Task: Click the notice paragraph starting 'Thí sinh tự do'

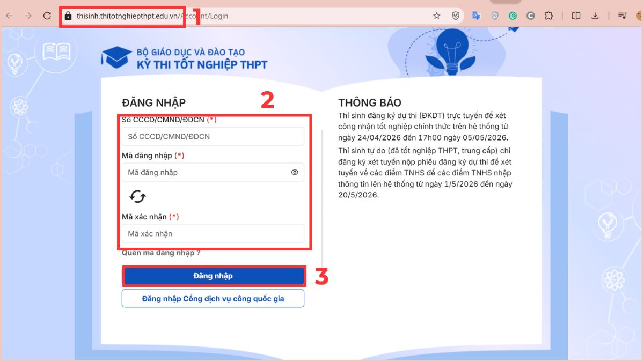Action: [426, 173]
